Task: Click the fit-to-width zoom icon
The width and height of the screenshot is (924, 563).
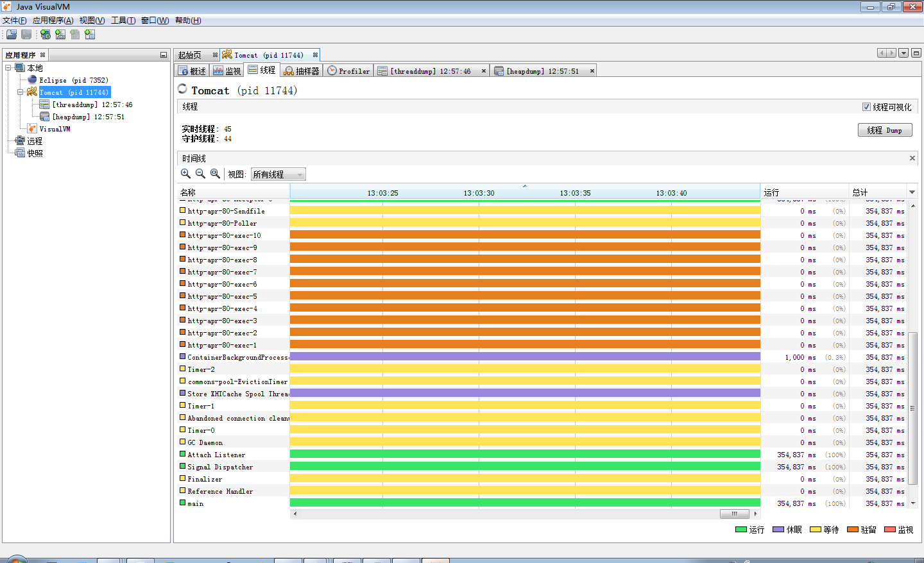Action: click(x=215, y=174)
